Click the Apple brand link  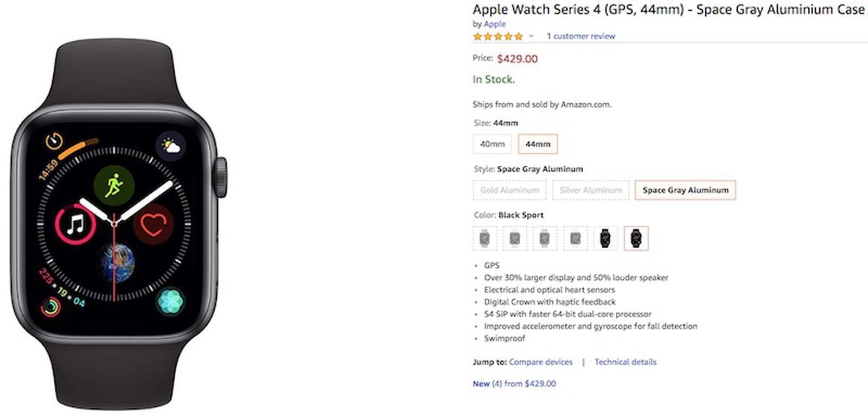click(x=494, y=24)
